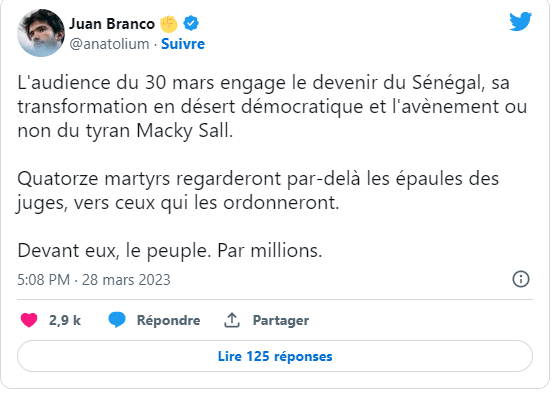Click the 'Devant eux, le peuple' line
554x398 pixels.
click(170, 251)
